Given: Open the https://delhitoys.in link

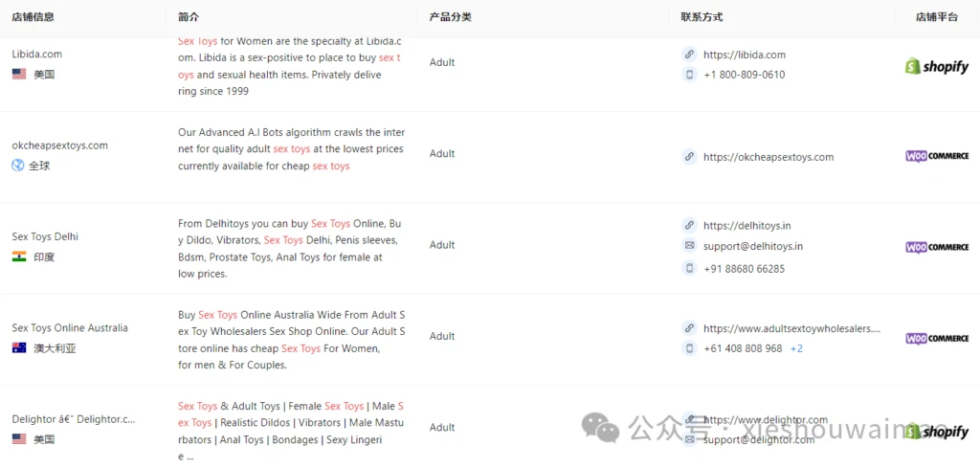Looking at the screenshot, I should coord(746,226).
